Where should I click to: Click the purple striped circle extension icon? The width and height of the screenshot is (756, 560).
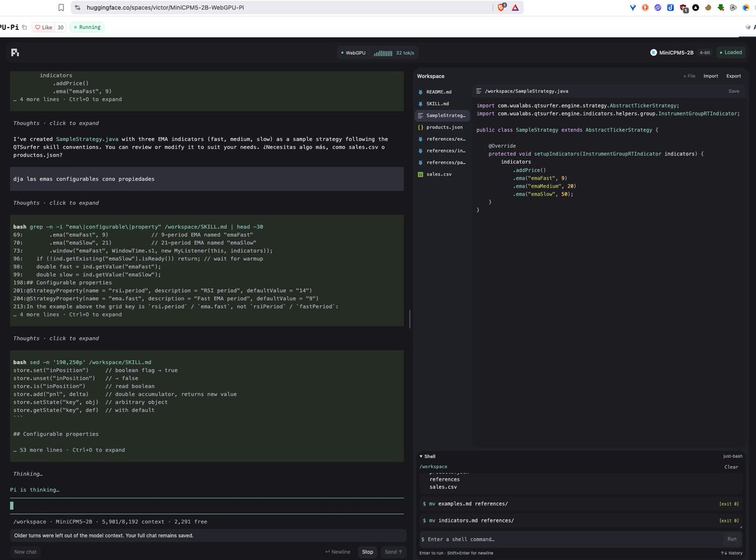[658, 8]
